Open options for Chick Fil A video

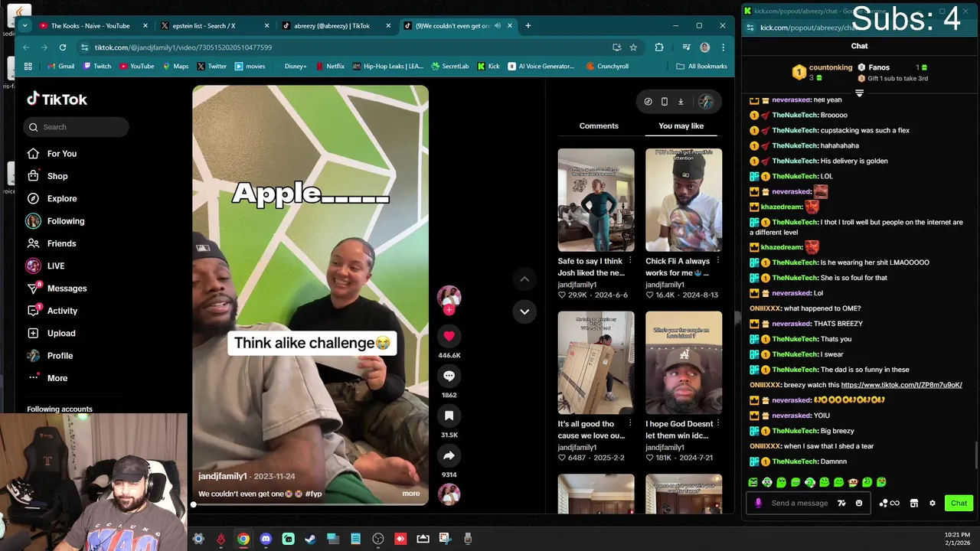click(x=717, y=261)
